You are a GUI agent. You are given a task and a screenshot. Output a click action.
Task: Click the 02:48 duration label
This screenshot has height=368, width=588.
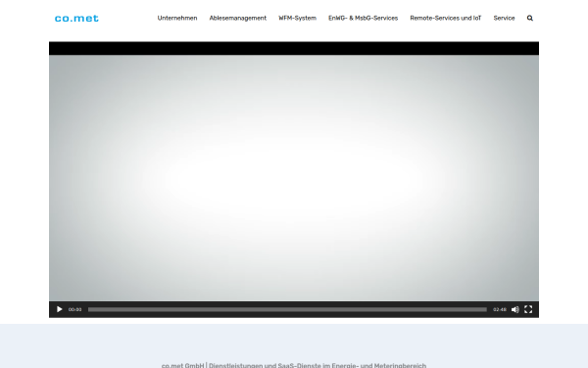pos(500,309)
